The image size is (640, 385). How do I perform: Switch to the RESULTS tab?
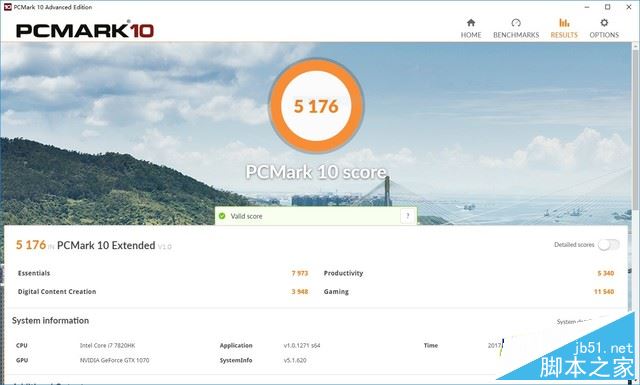tap(564, 29)
